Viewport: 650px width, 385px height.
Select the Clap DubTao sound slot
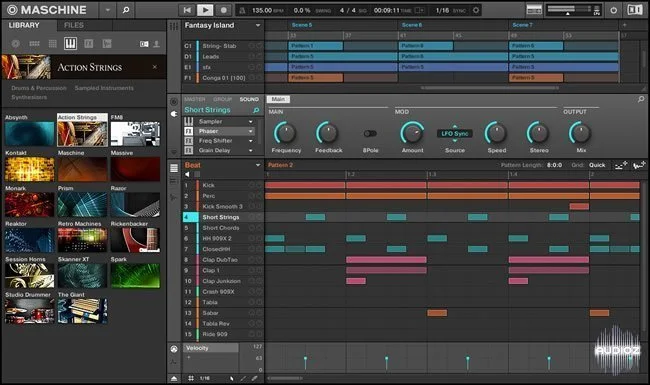[x=223, y=260]
